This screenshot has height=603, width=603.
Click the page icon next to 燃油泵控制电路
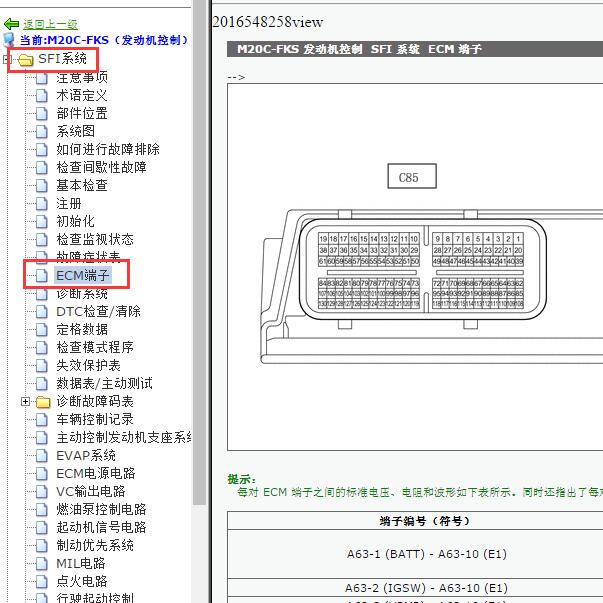[x=42, y=510]
